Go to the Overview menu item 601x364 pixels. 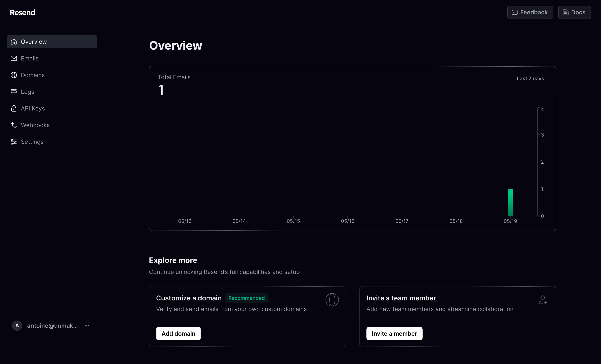pyautogui.click(x=52, y=42)
